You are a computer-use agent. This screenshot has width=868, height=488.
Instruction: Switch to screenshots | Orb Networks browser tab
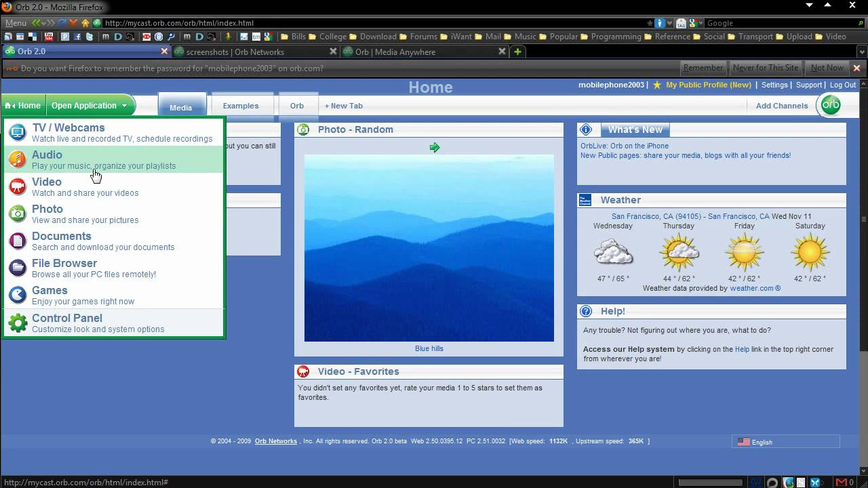tap(255, 52)
